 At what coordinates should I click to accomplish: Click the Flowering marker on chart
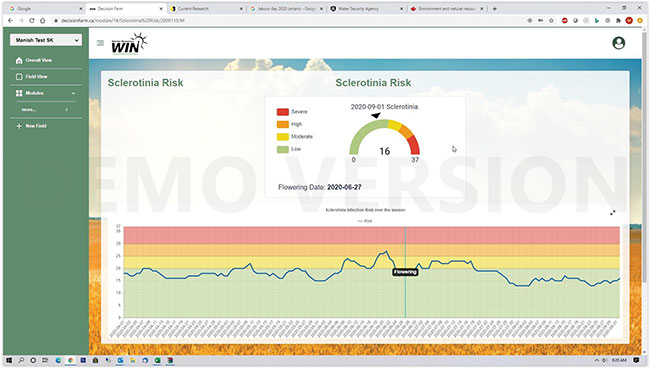coord(405,272)
